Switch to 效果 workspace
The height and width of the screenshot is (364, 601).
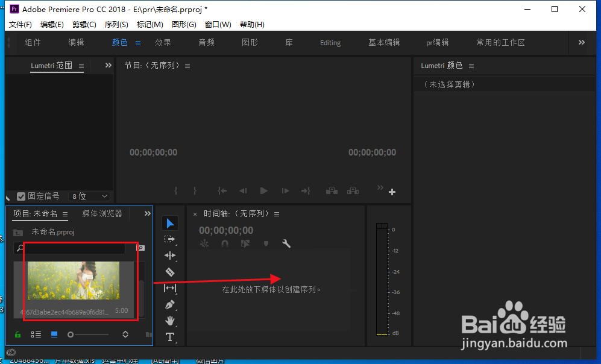click(163, 43)
